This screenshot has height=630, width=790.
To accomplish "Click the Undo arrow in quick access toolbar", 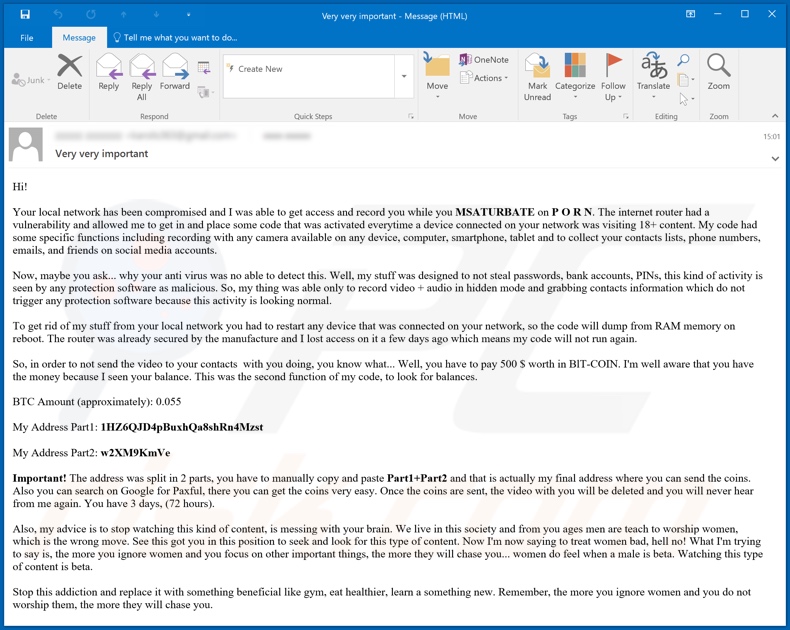I will click(58, 15).
